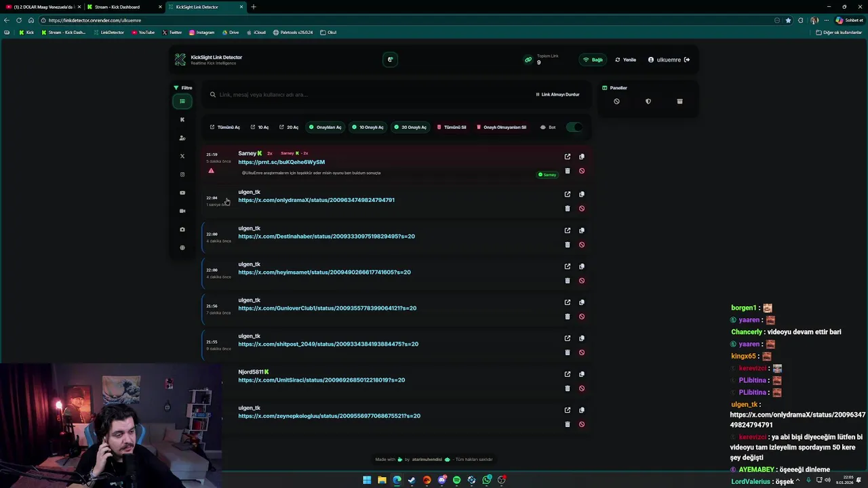Click 20 Onaylı Aç button
This screenshot has height=488, width=868.
point(410,127)
